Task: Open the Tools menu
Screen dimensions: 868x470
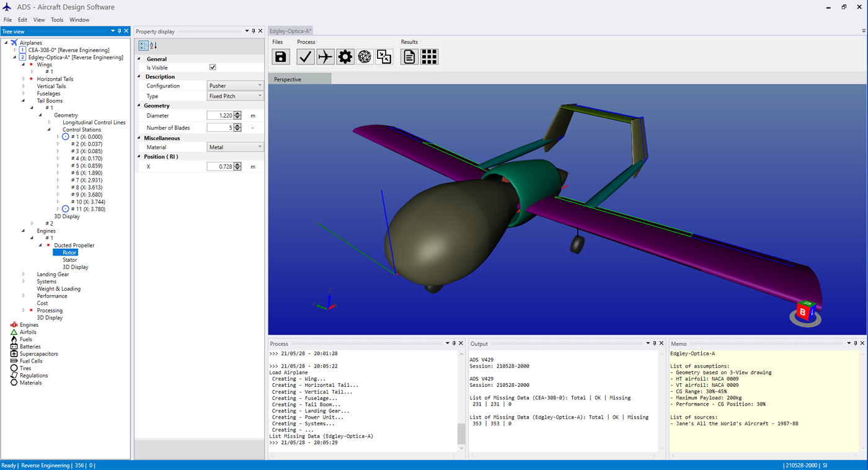Action: pos(57,20)
